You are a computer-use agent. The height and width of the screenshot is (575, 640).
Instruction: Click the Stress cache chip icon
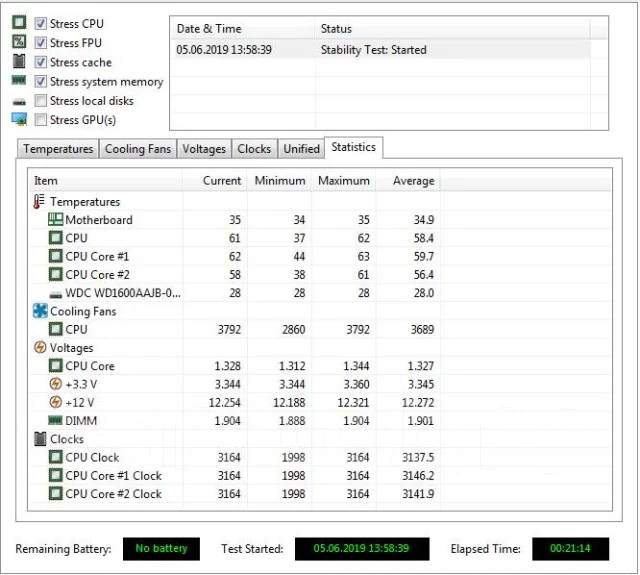pyautogui.click(x=19, y=61)
